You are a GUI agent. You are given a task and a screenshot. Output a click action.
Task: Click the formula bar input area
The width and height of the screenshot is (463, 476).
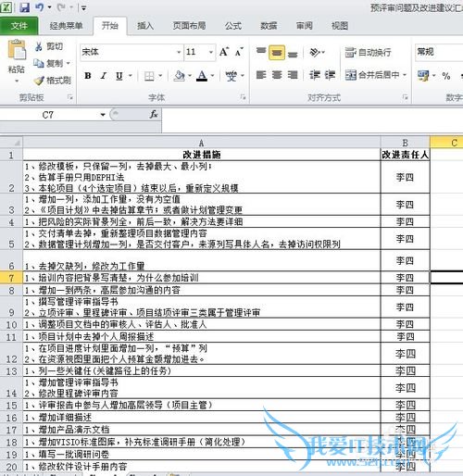click(x=312, y=119)
